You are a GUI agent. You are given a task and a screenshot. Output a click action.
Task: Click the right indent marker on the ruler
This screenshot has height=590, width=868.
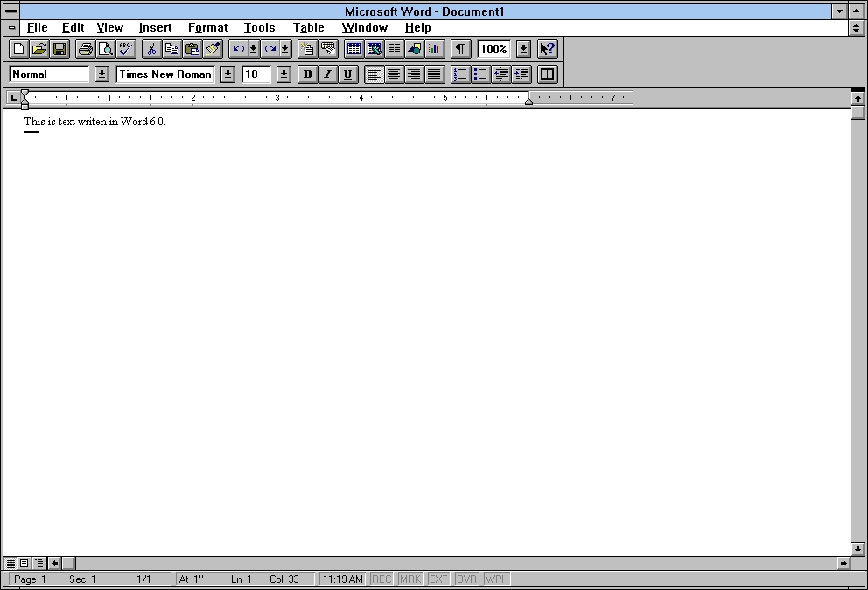[x=528, y=102]
